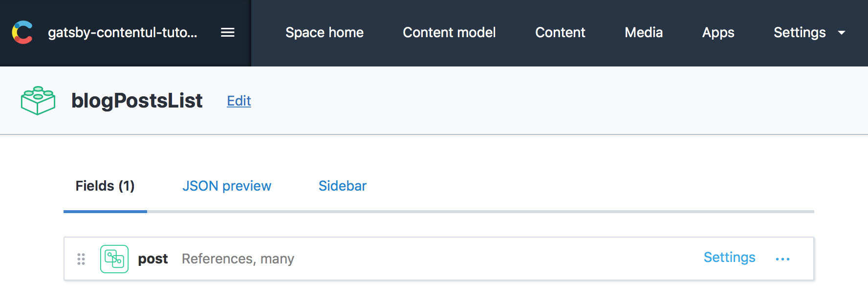Click the post field name
The height and width of the screenshot is (305, 868).
[153, 259]
